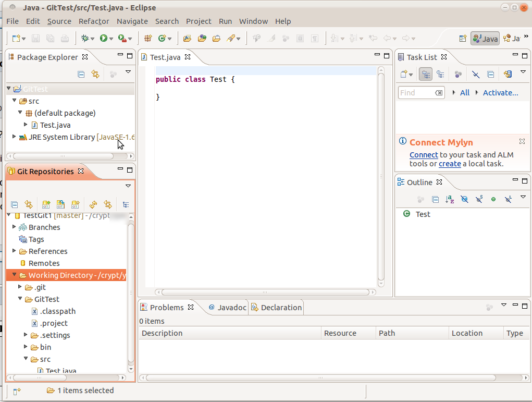Click the All filter link in Task List
Screen dimensions: 532x402
[x=465, y=93]
